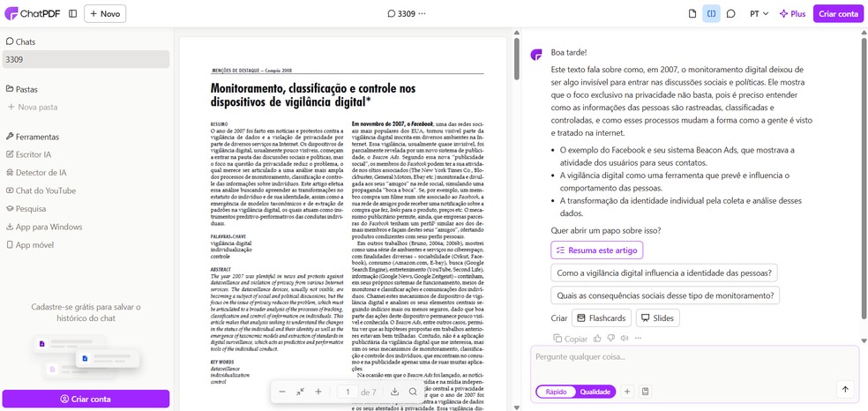The image size is (868, 411).
Task: Select the 3309 chat in sidebar
Action: 86,59
